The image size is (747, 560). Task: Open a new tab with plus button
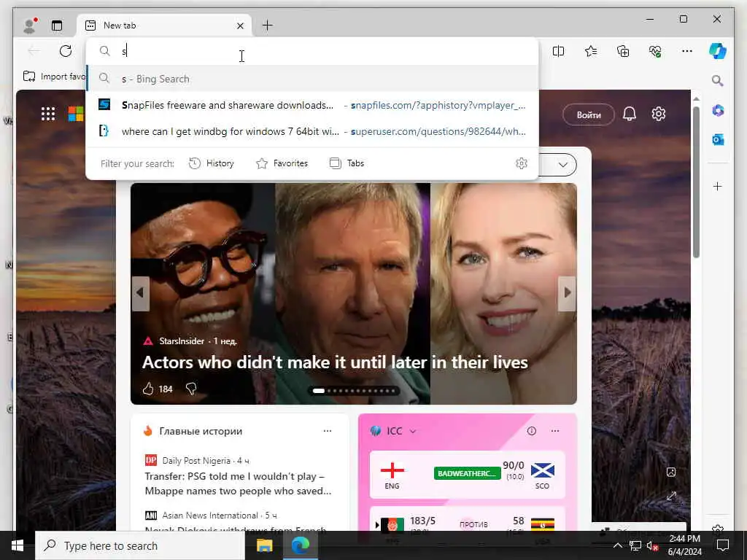click(x=268, y=26)
